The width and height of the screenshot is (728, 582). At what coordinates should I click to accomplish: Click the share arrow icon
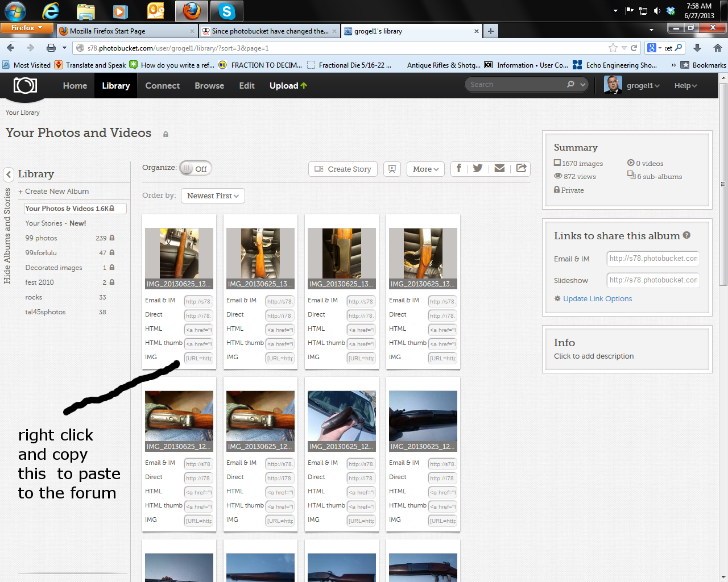point(521,168)
